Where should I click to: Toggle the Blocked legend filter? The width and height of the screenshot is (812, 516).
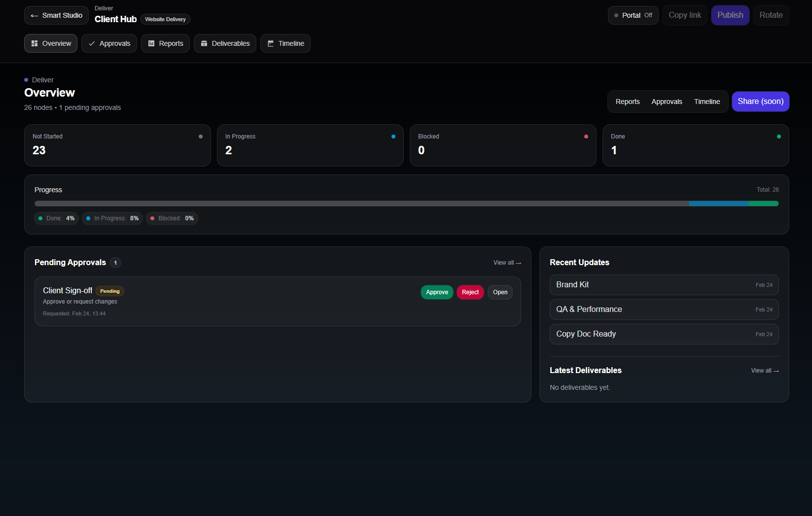(172, 218)
